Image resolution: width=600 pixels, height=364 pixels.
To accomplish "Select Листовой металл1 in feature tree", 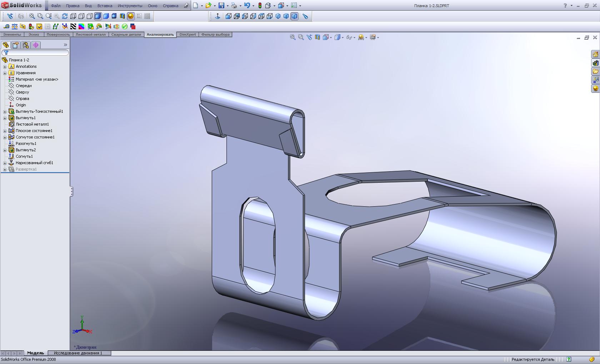I will click(29, 124).
